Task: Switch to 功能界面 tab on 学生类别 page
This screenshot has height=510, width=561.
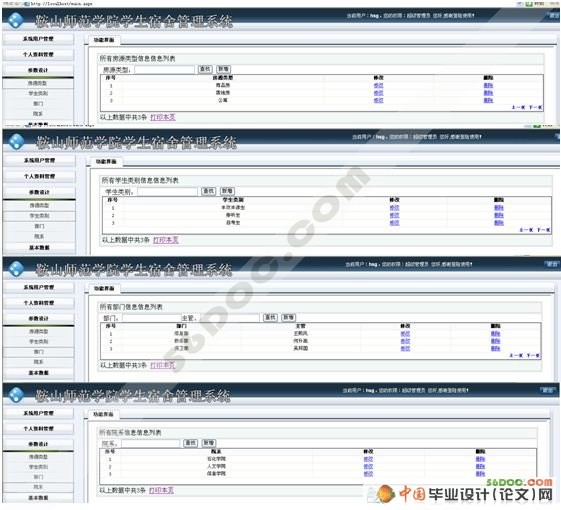Action: pos(106,162)
